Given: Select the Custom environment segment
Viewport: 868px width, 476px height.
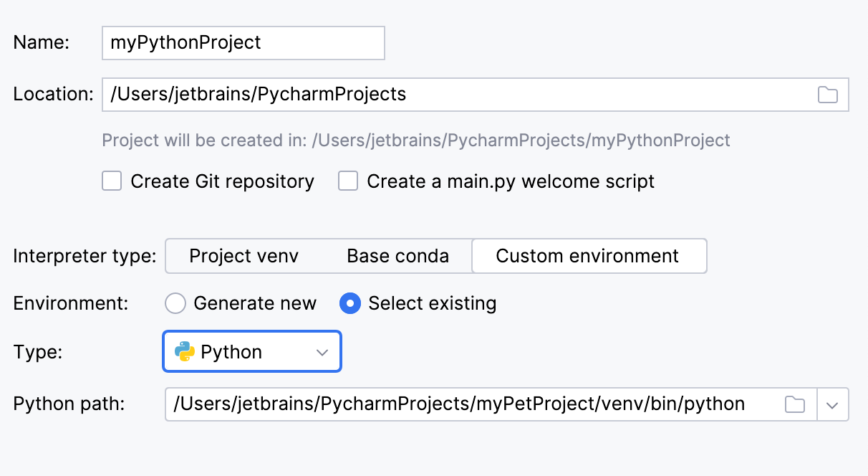Looking at the screenshot, I should 587,256.
